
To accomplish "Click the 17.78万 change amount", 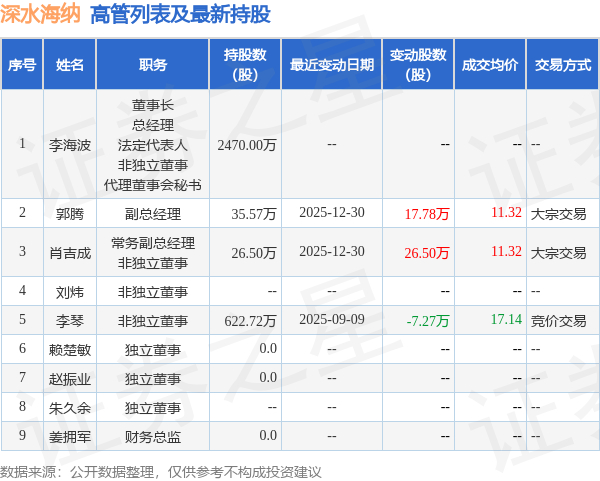I will (427, 214).
